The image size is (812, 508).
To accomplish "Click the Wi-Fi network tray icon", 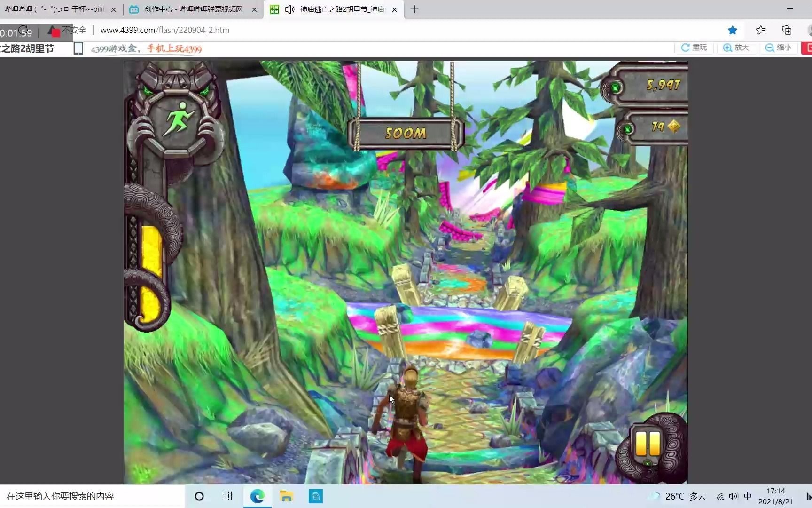I will tap(720, 496).
